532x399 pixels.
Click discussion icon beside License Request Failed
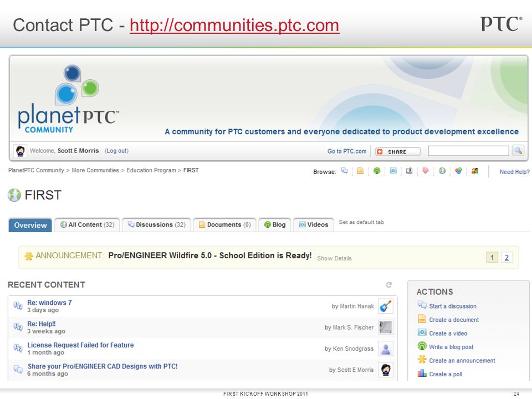click(x=18, y=348)
